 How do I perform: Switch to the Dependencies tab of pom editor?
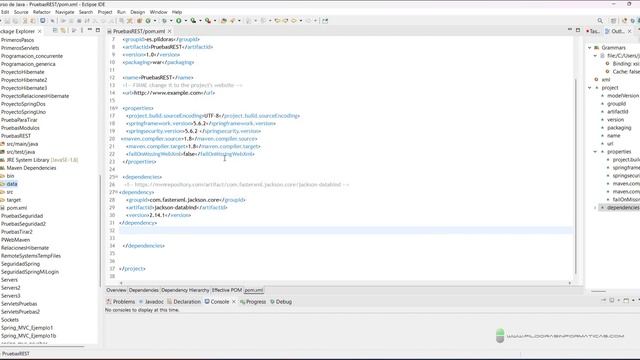(x=143, y=290)
